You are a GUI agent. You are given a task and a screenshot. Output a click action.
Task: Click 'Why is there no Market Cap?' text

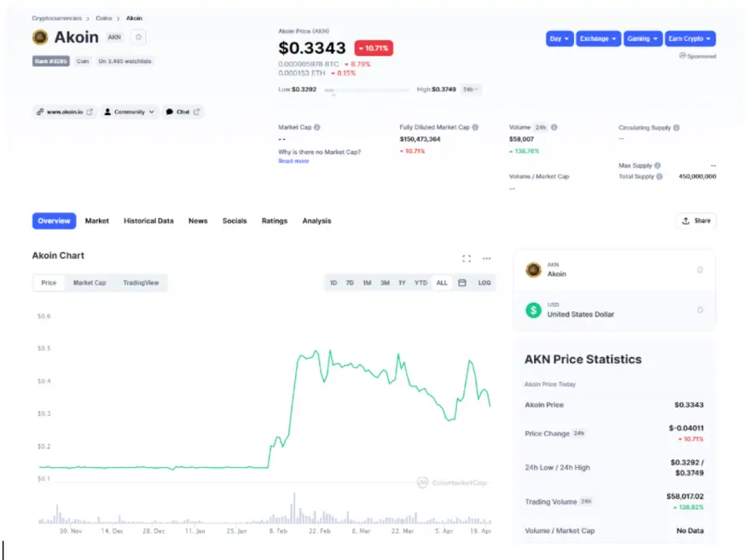[319, 152]
